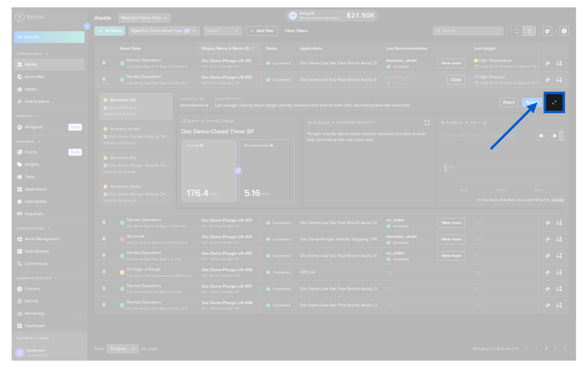Change items per page dropdown
The image size is (588, 368).
(x=123, y=349)
